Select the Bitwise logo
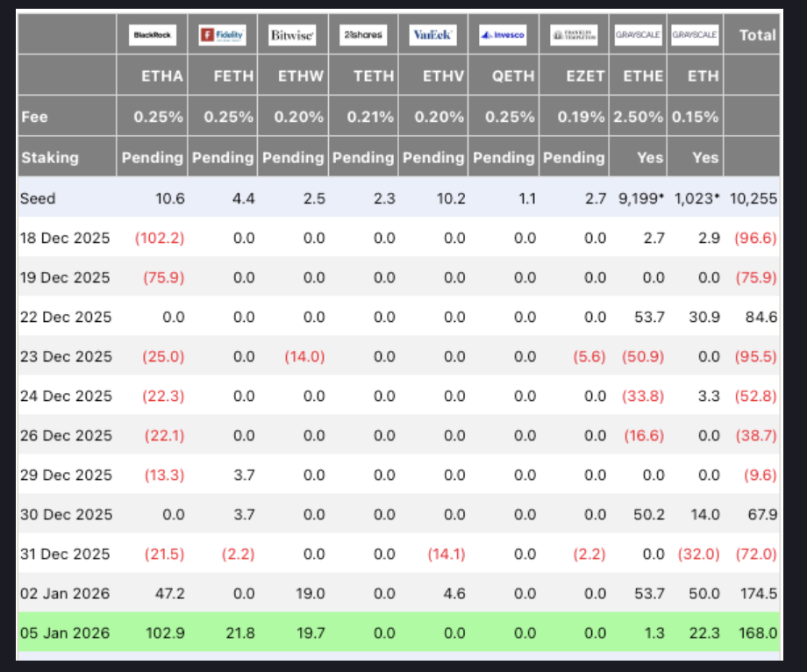This screenshot has height=672, width=807. click(292, 35)
